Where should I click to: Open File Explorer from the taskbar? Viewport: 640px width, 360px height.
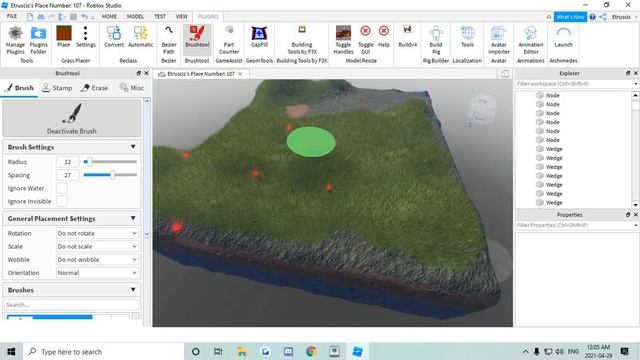click(242, 351)
